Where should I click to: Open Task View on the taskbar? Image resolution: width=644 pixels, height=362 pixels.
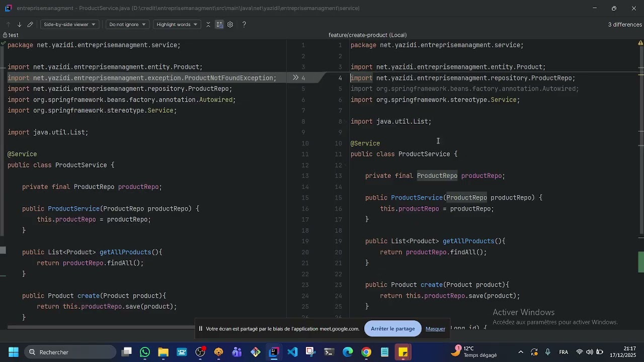pyautogui.click(x=127, y=352)
